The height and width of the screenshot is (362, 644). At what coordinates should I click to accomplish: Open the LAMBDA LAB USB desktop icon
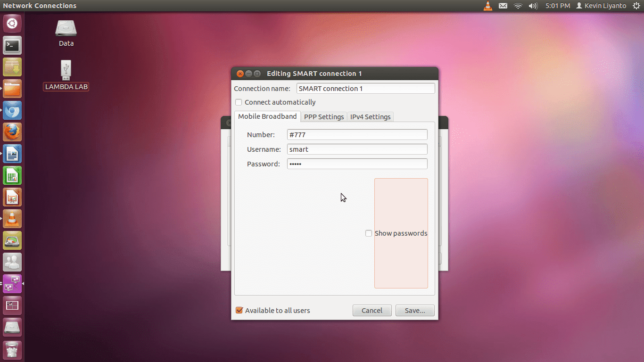(x=66, y=75)
